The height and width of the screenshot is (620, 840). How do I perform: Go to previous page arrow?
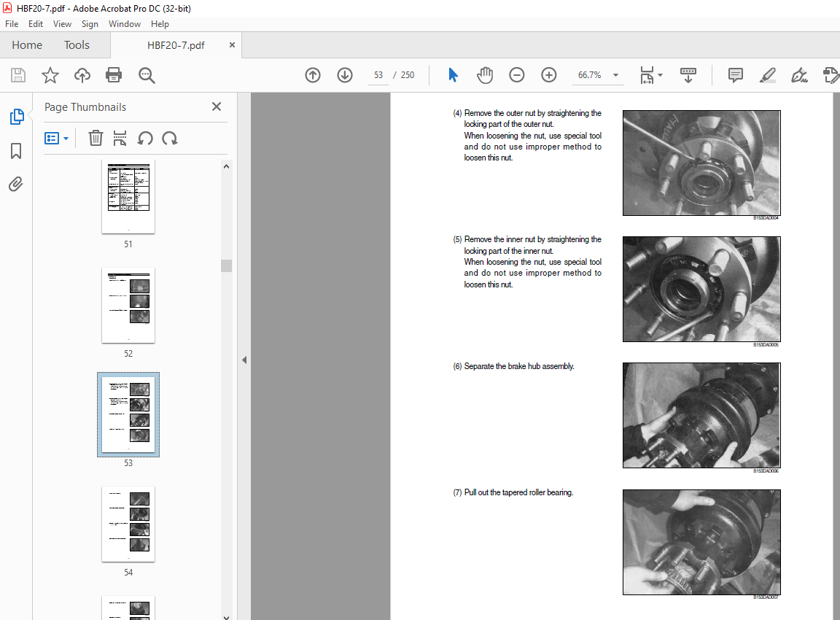[313, 75]
